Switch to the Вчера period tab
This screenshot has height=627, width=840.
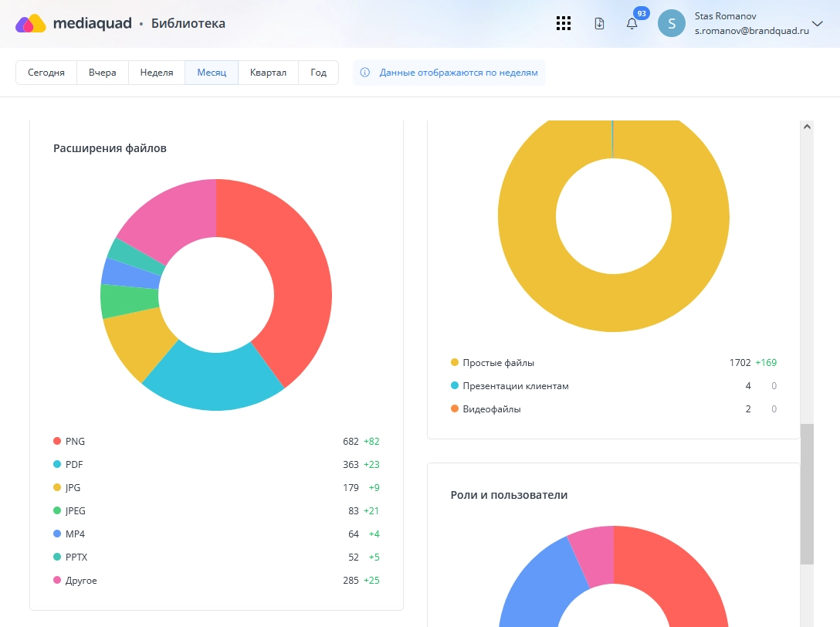103,73
